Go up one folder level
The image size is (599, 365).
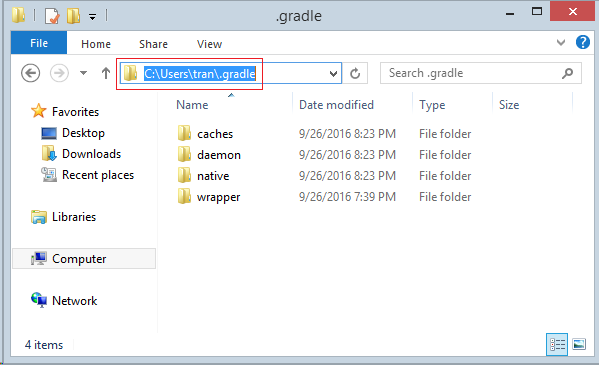pyautogui.click(x=106, y=73)
